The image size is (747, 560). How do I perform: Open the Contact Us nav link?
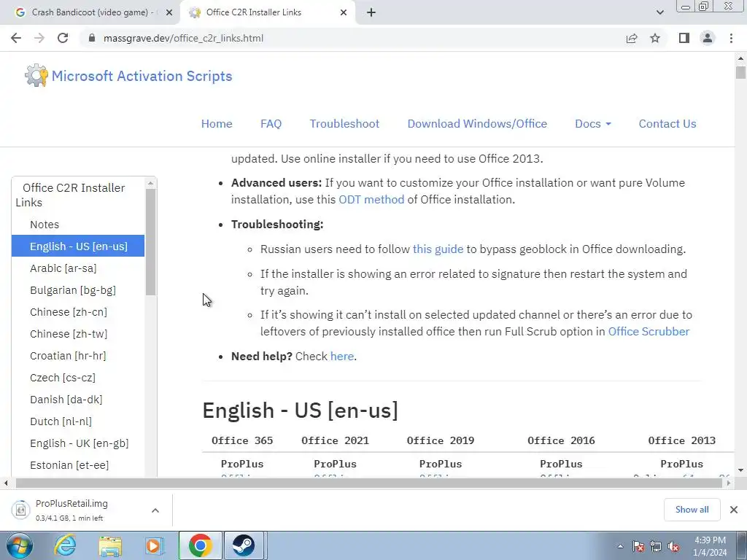[667, 124]
